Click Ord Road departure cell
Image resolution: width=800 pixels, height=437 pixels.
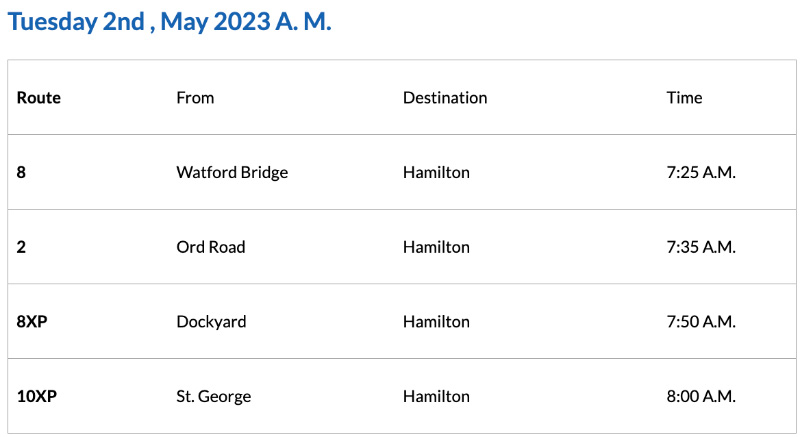click(x=210, y=247)
